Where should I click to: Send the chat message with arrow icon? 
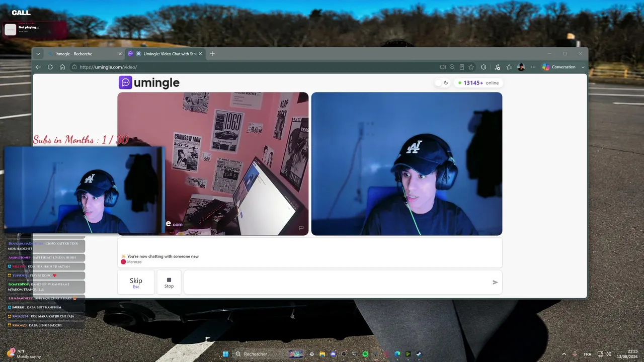point(495,282)
